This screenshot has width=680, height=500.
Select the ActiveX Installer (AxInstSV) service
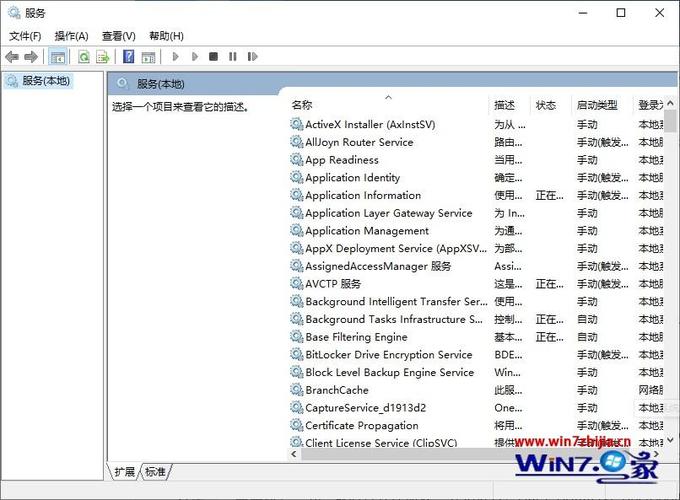476,124
